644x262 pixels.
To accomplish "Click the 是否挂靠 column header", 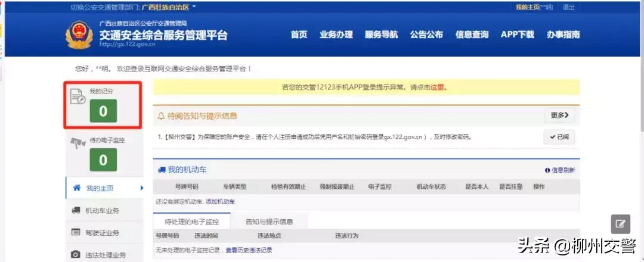I will 511,186.
